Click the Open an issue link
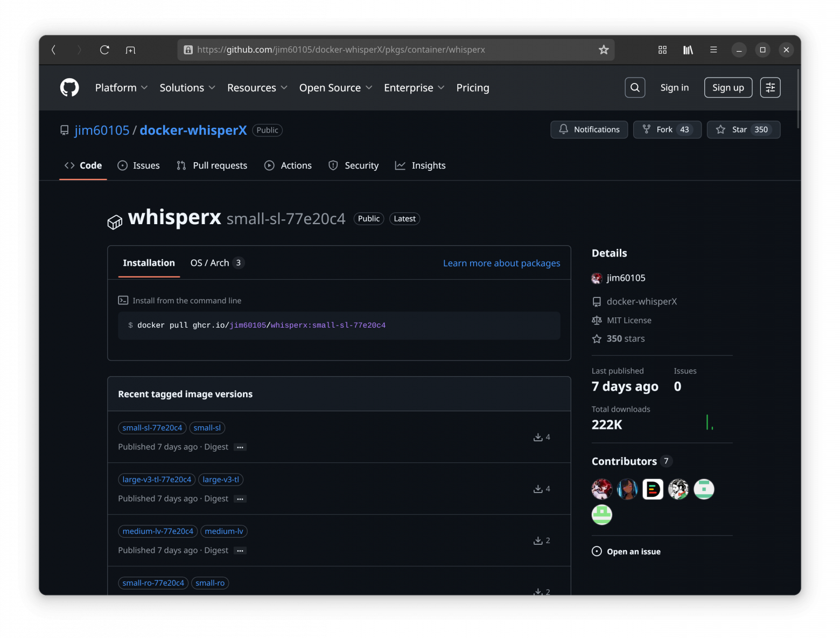The height and width of the screenshot is (638, 840). pyautogui.click(x=633, y=551)
